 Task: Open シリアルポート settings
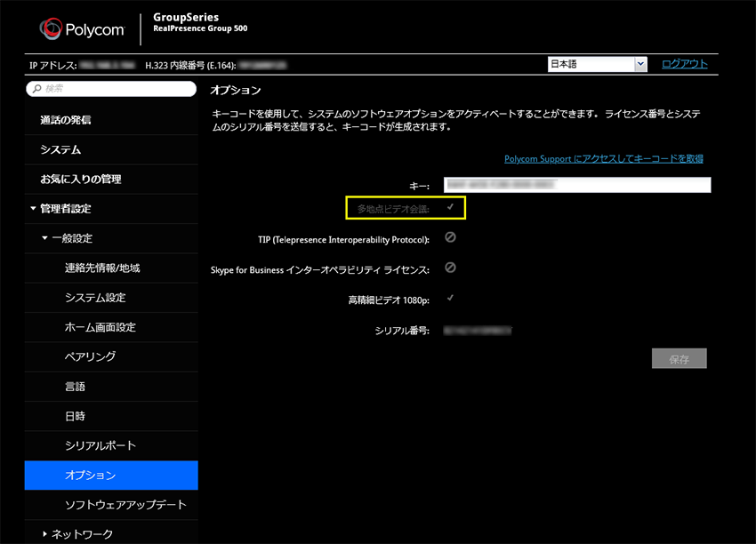tap(111, 445)
